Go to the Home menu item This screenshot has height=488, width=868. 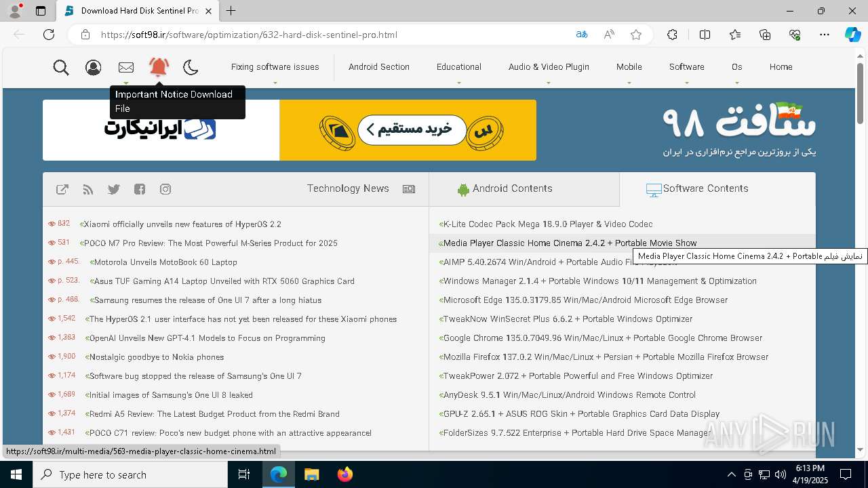[781, 67]
